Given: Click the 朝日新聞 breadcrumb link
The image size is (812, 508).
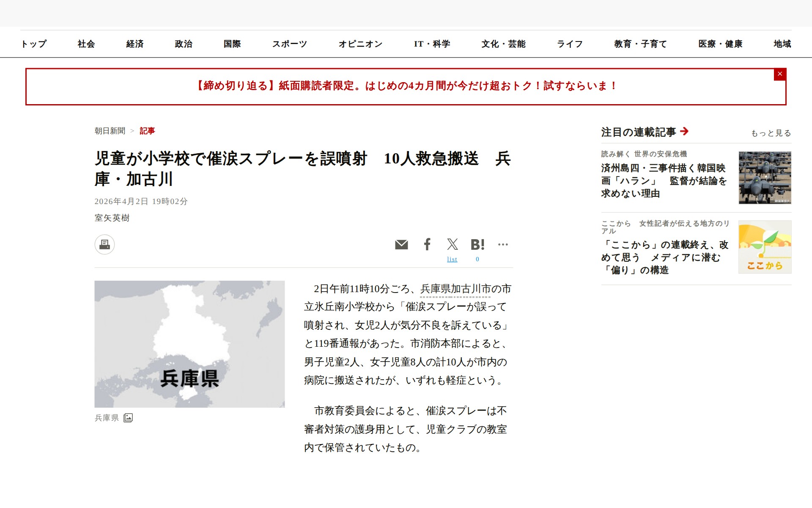Looking at the screenshot, I should 110,131.
